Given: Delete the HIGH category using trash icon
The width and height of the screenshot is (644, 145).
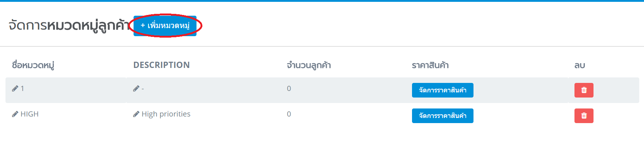Looking at the screenshot, I should click(x=584, y=116).
